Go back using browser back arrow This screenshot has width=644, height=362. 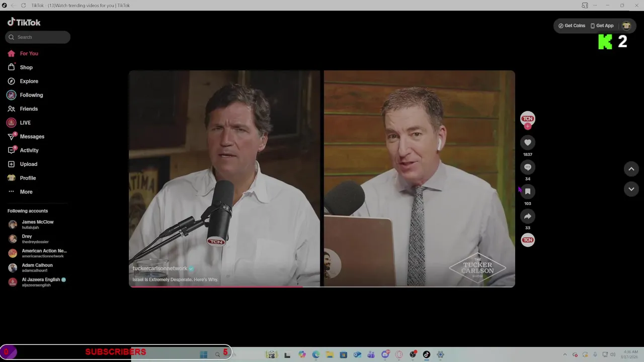click(x=13, y=6)
